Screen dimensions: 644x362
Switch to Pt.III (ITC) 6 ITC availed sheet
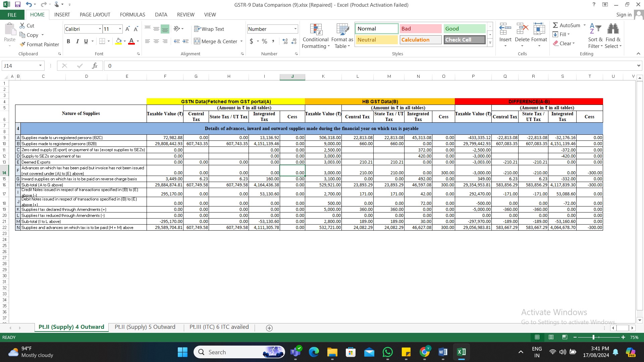pos(219,327)
